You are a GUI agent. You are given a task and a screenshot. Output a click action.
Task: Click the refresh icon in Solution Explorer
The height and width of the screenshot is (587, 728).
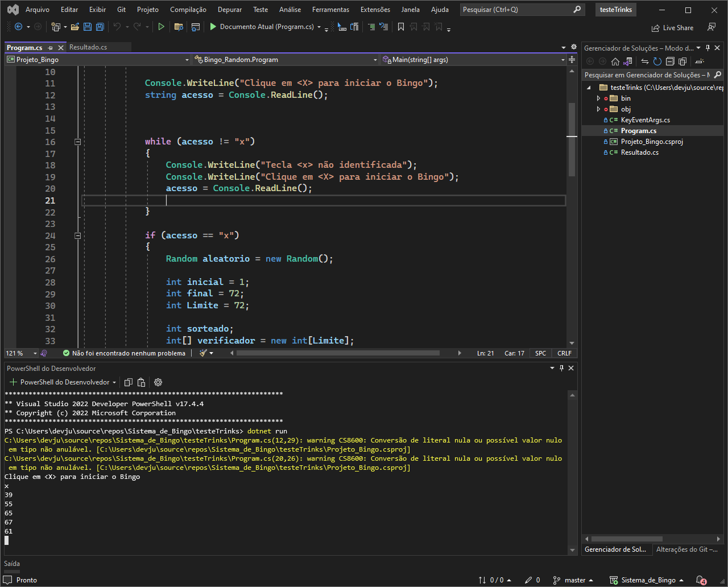click(x=657, y=61)
